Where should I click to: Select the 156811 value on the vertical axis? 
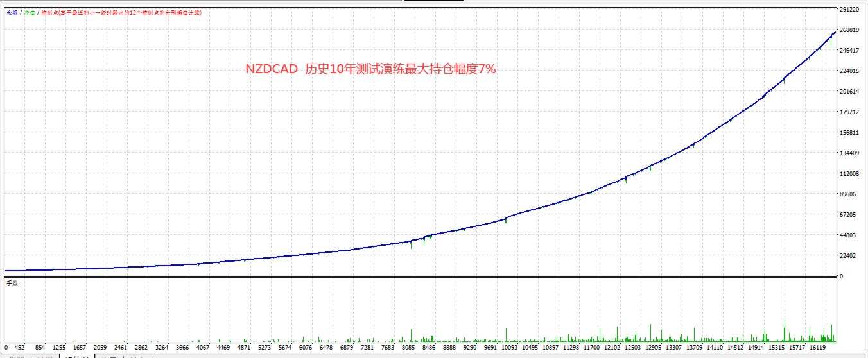click(851, 133)
